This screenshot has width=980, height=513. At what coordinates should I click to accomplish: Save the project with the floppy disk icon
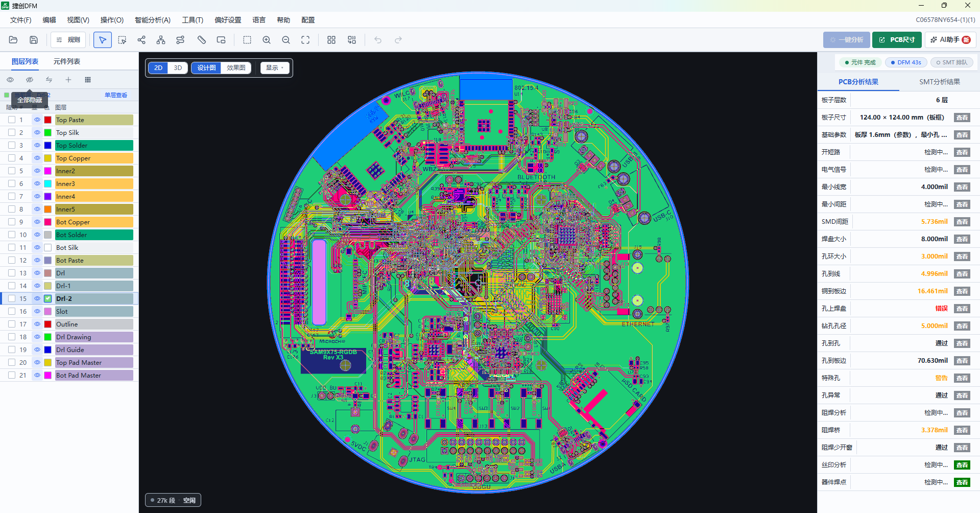(34, 40)
